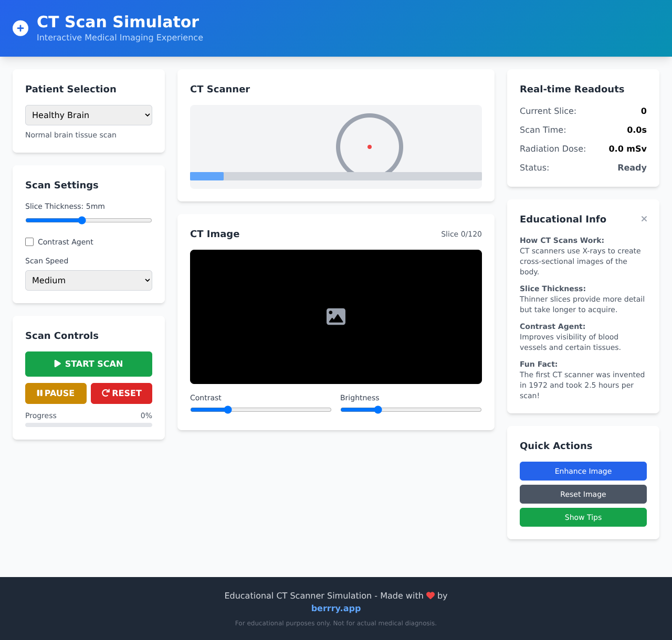Show tips via Show Tips button

(x=583, y=517)
